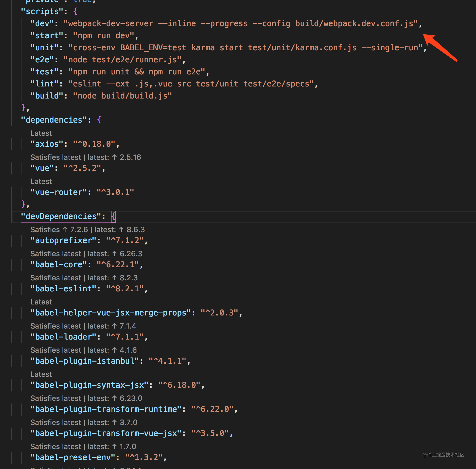This screenshot has height=469, width=476.
Task: Click the Latest lens above babel-helper-vue-jsx-merge-props
Action: pos(41,302)
